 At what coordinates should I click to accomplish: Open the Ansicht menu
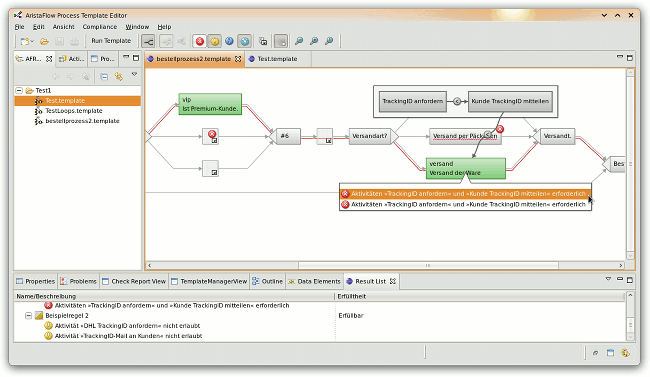click(x=63, y=27)
